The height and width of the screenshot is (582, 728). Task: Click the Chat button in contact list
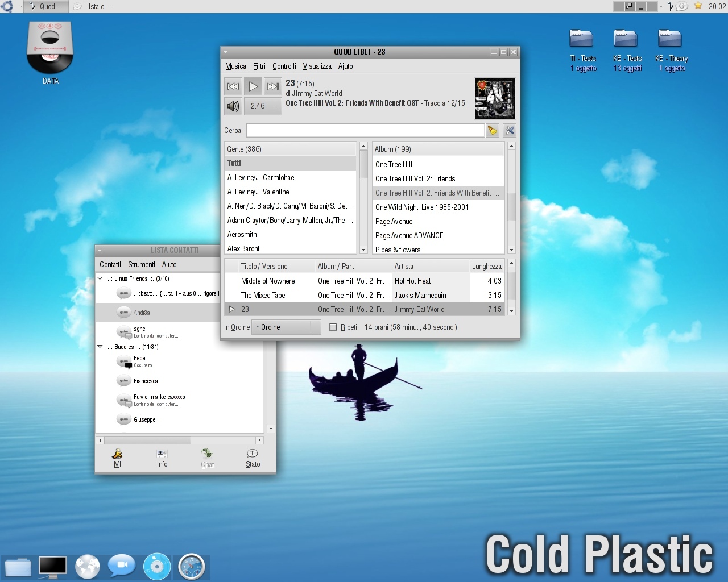(x=207, y=458)
